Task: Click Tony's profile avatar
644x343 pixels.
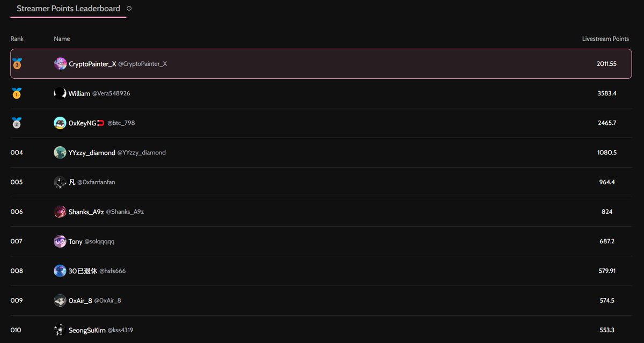Action: [60, 241]
